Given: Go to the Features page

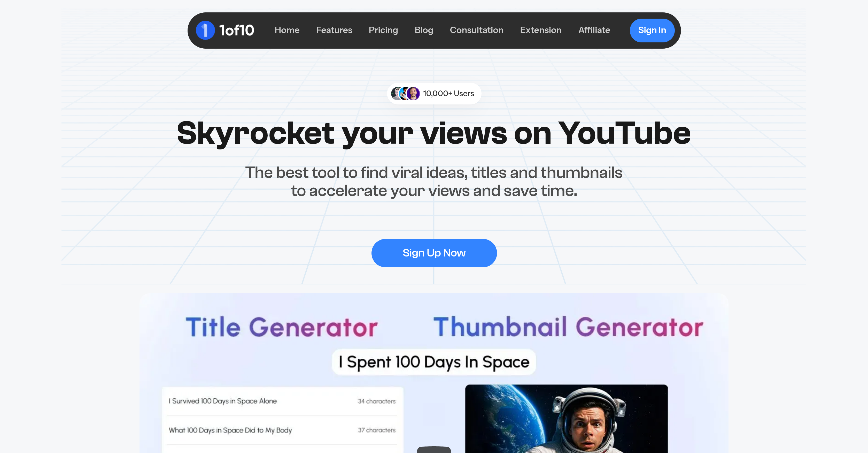Looking at the screenshot, I should pyautogui.click(x=334, y=30).
